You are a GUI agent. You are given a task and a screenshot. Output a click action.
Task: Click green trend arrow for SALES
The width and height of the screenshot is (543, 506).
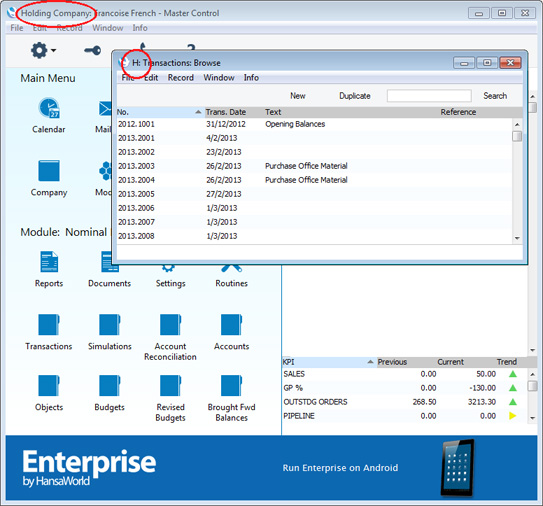tap(513, 374)
